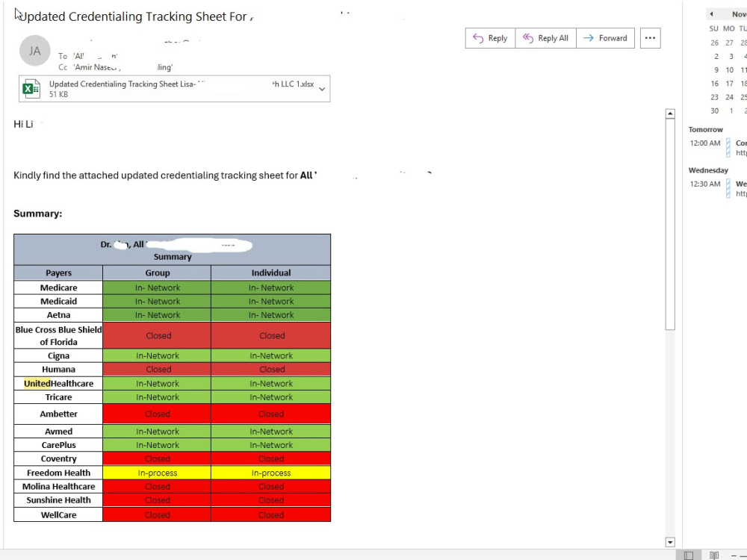The width and height of the screenshot is (747, 560).
Task: Click the Group column header
Action: (157, 273)
